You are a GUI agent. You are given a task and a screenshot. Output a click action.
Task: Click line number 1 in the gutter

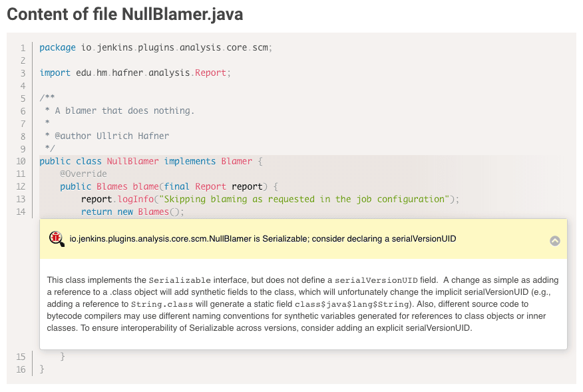point(23,47)
